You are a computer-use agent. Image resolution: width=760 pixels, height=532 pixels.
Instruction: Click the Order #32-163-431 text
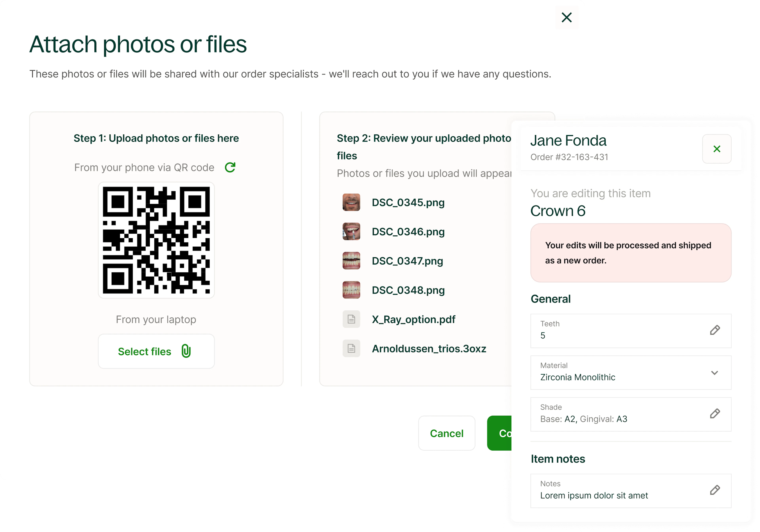(x=569, y=157)
